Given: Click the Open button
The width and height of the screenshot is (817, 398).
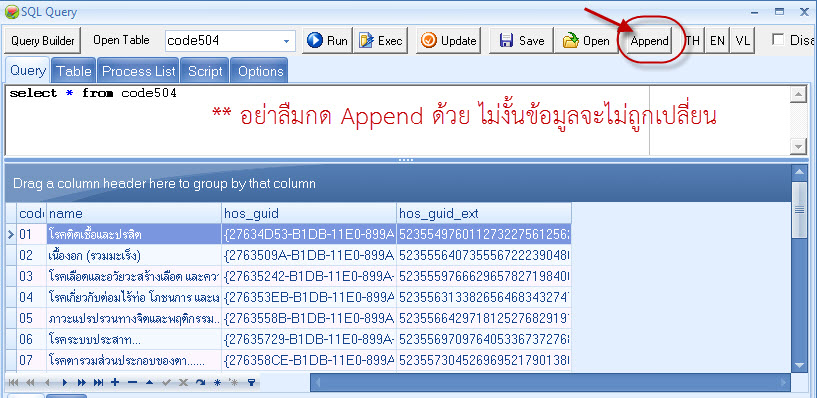Looking at the screenshot, I should pos(586,41).
